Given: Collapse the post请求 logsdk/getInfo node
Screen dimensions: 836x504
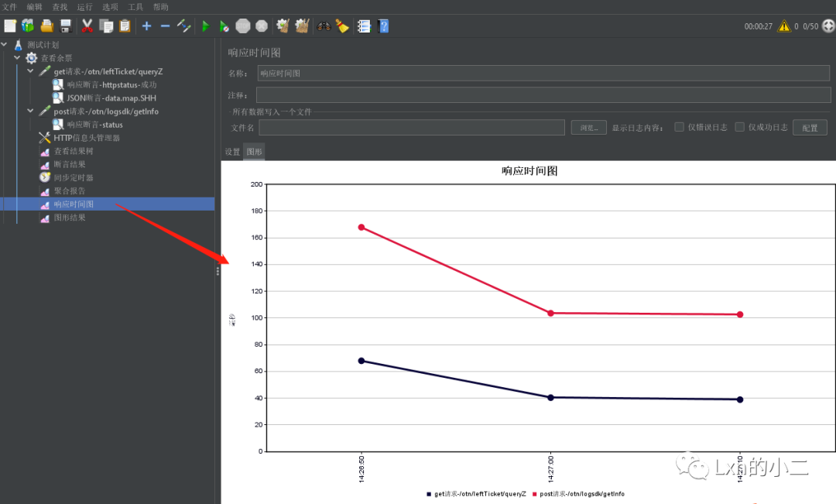Looking at the screenshot, I should (x=30, y=111).
